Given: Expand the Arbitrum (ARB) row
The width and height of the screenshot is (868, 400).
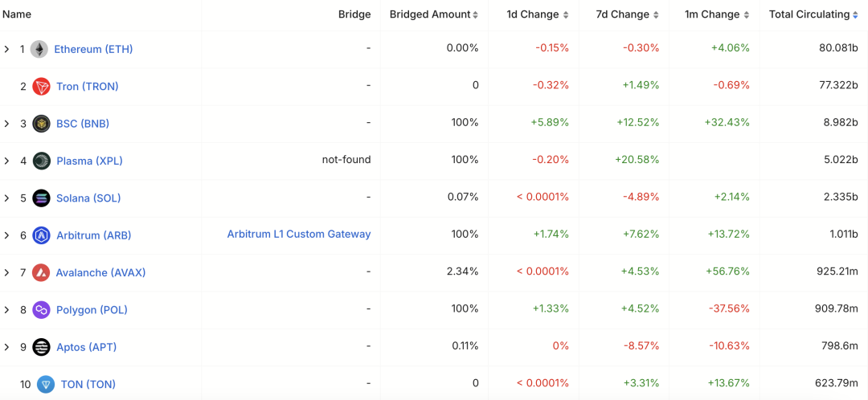Looking at the screenshot, I should (7, 235).
